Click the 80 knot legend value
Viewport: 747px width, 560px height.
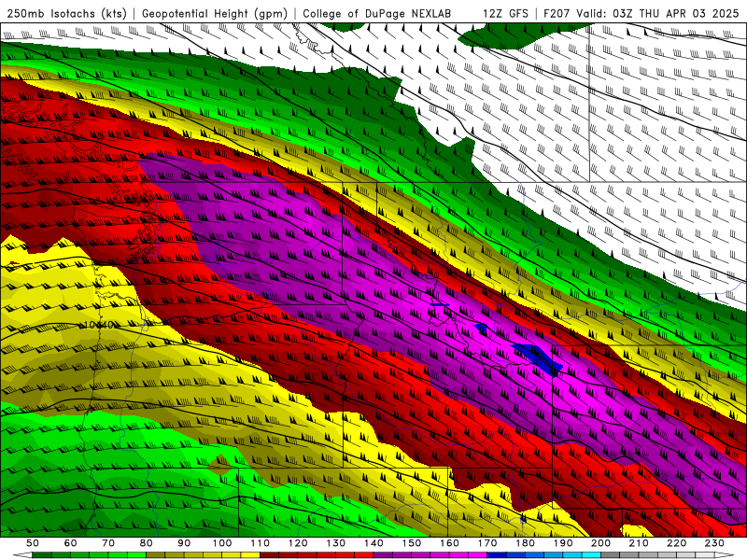pyautogui.click(x=147, y=543)
